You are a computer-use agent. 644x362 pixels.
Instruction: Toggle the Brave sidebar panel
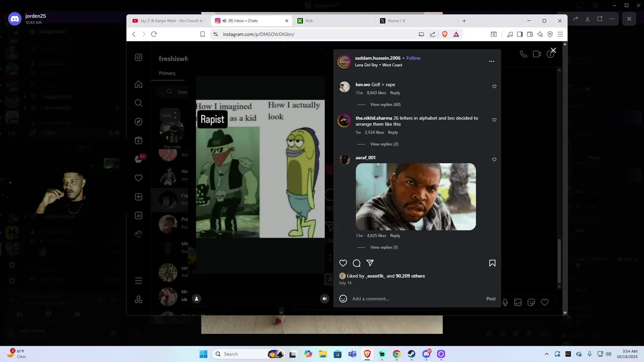520,34
